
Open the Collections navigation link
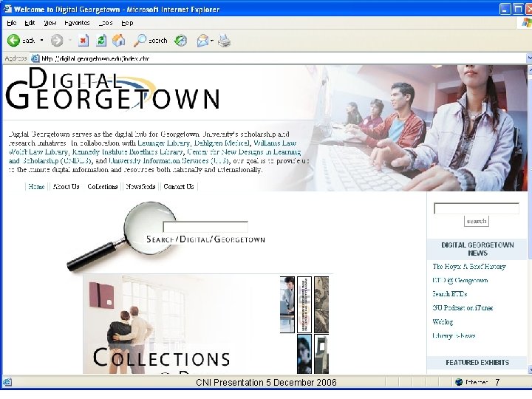[103, 187]
